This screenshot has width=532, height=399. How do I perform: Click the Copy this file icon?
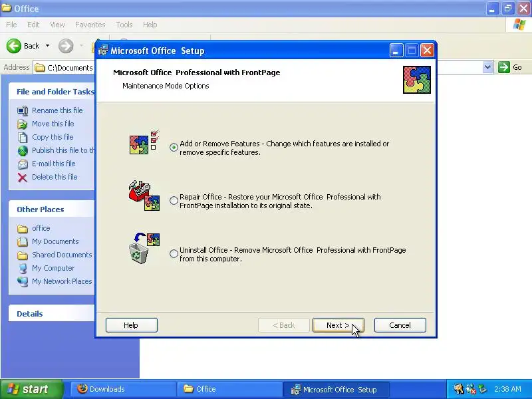[23, 138]
